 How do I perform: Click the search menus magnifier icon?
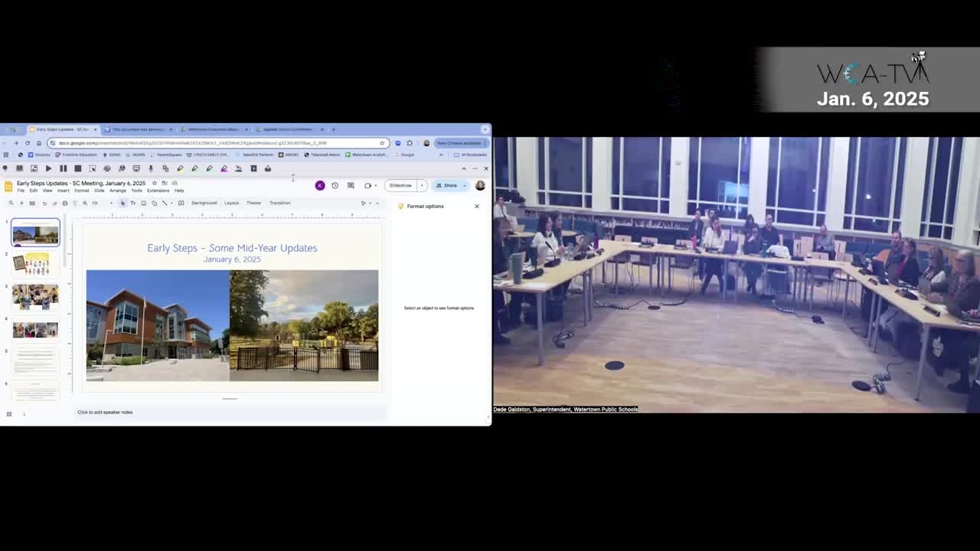pyautogui.click(x=11, y=203)
